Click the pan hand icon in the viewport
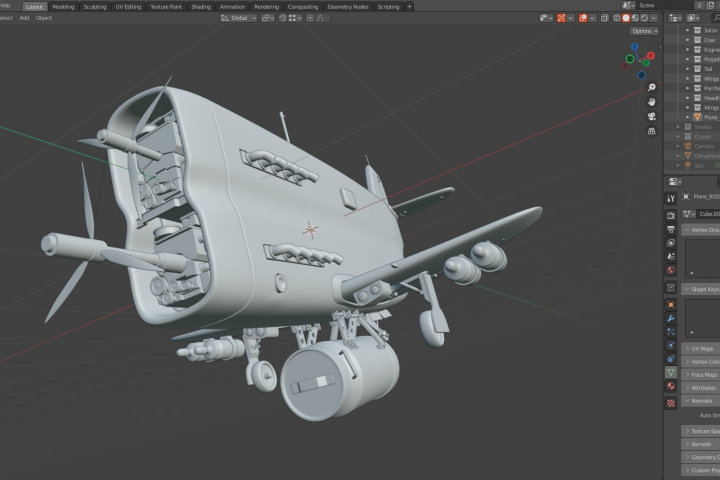720x480 pixels. point(652,102)
